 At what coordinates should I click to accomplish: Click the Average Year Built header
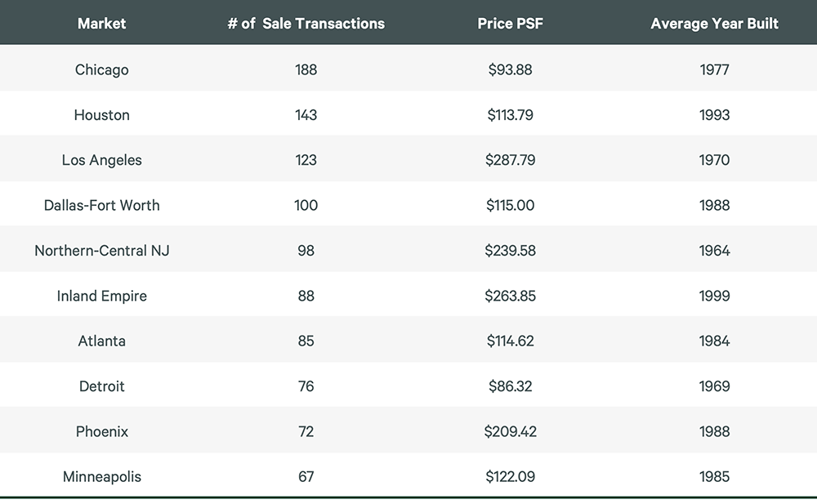(714, 24)
